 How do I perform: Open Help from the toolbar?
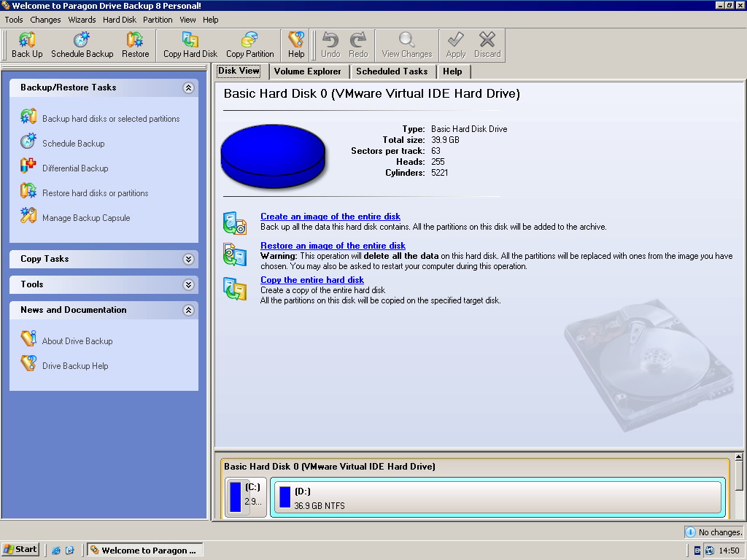[x=296, y=45]
